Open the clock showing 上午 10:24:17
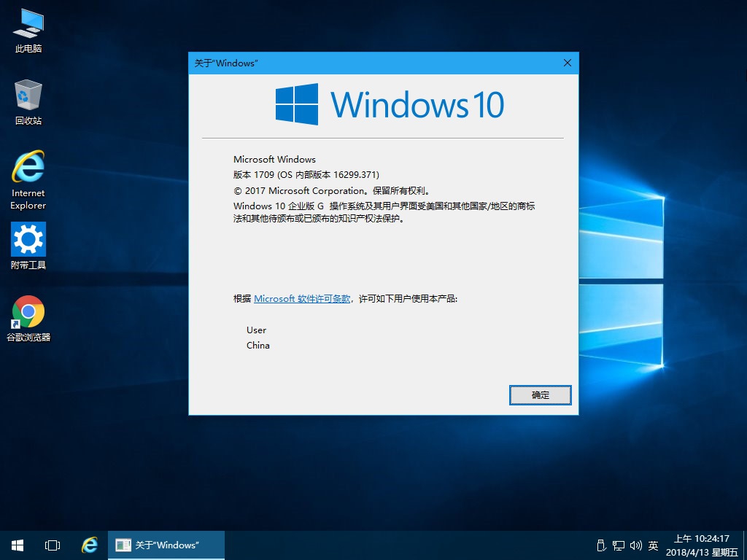Image resolution: width=747 pixels, height=560 pixels. 702,545
